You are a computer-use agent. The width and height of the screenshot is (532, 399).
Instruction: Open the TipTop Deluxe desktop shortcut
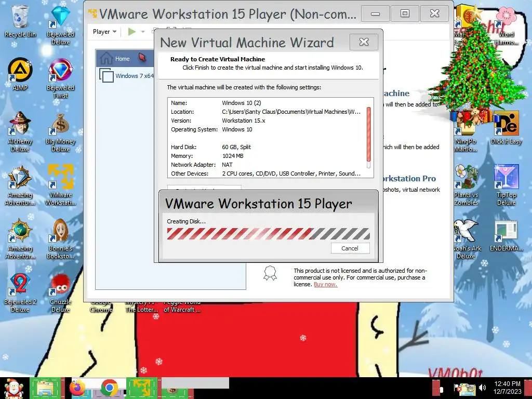pos(506,185)
